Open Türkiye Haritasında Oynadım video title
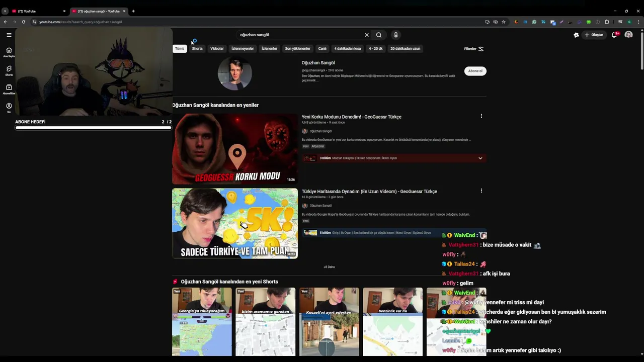The height and width of the screenshot is (362, 644). pos(369,191)
